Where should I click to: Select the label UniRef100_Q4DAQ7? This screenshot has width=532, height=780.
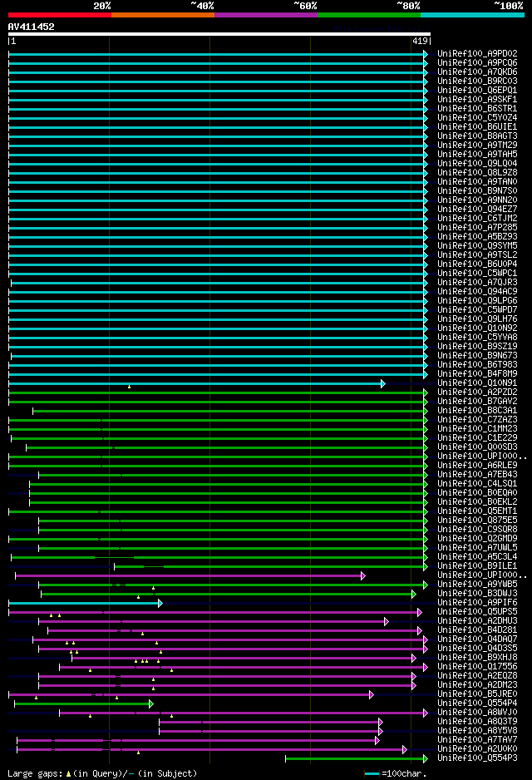tap(477, 639)
